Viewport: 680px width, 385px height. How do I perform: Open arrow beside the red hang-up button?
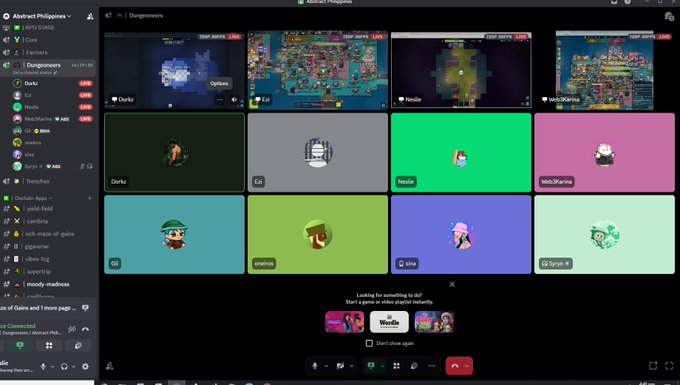click(x=467, y=366)
